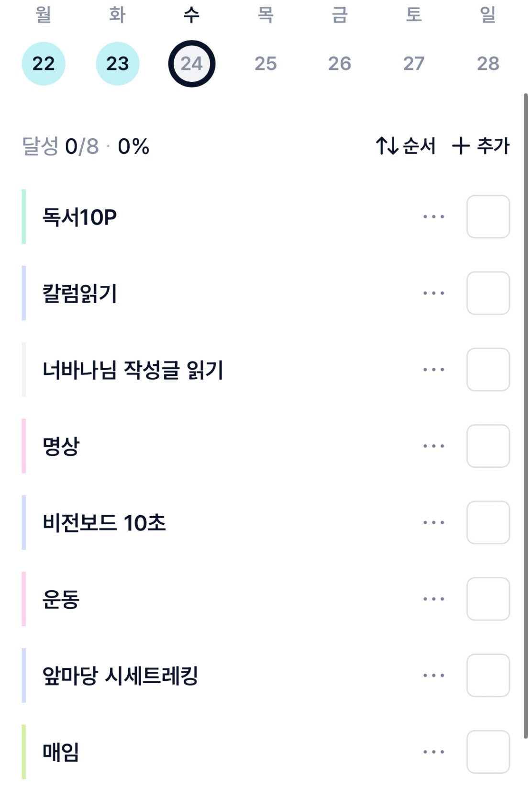Tap the 달성 0/8 progress summary
This screenshot has width=532, height=801.
coord(86,147)
